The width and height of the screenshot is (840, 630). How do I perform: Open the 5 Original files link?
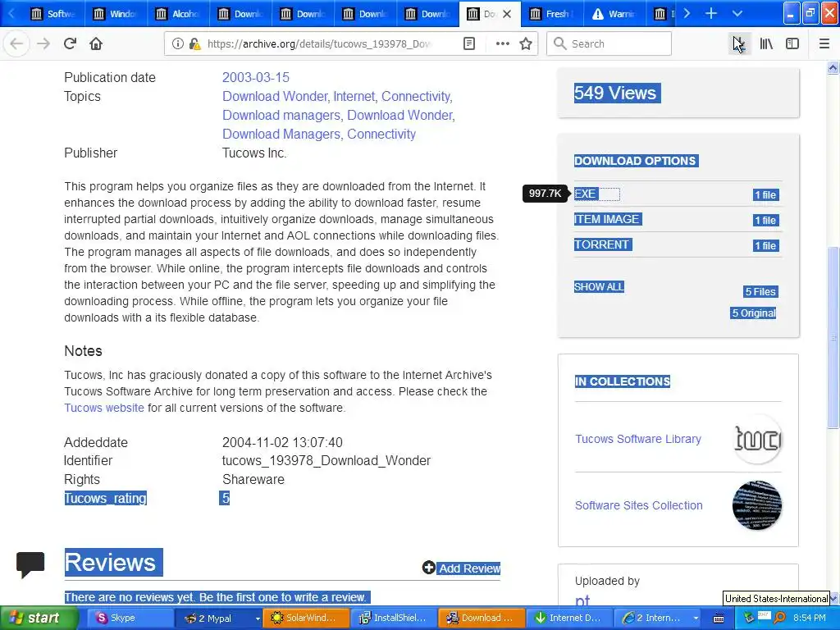[x=753, y=313]
